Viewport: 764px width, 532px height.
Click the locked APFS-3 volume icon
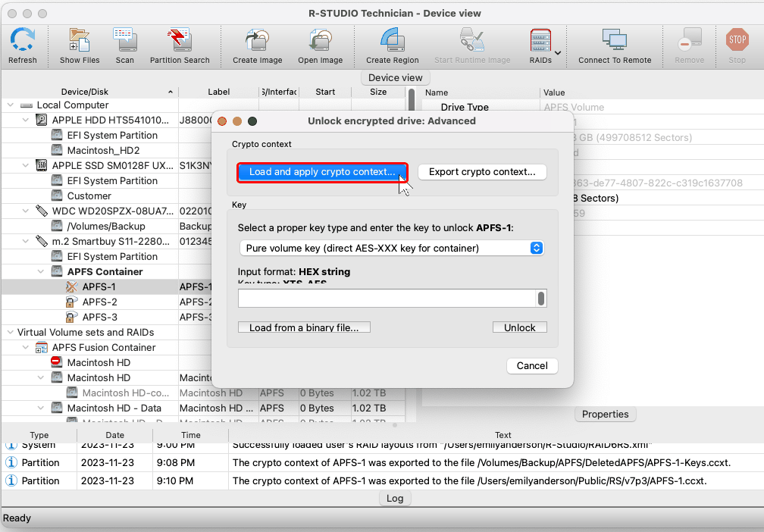[x=72, y=317]
